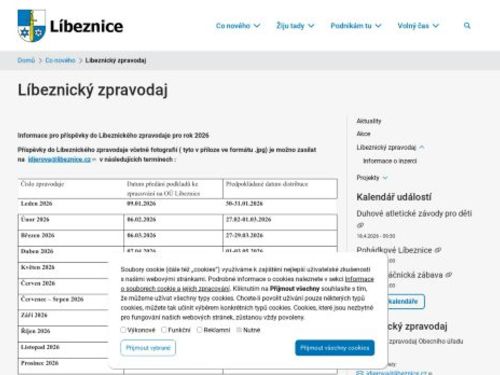This screenshot has height=375, width=500.
Task: Click the Kalendář událostí heading
Action: pyautogui.click(x=394, y=197)
